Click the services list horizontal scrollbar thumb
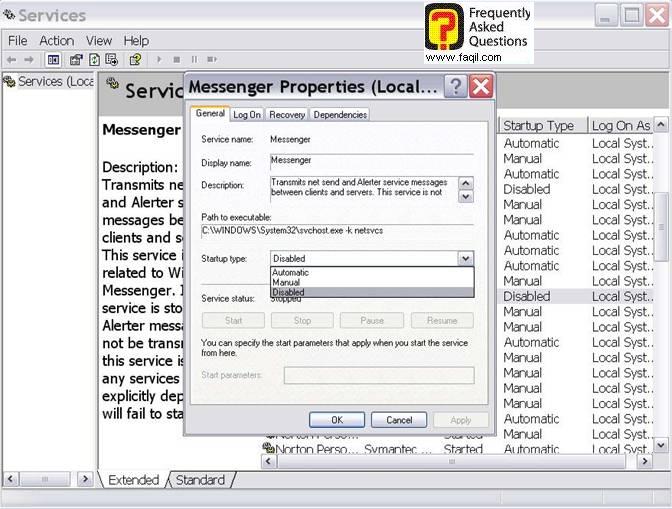The width and height of the screenshot is (672, 509). (452, 461)
